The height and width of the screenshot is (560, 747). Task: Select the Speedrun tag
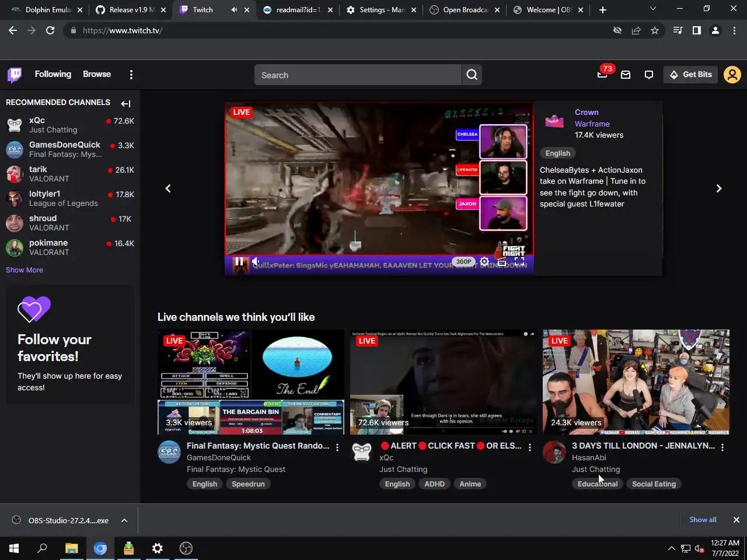pyautogui.click(x=248, y=484)
